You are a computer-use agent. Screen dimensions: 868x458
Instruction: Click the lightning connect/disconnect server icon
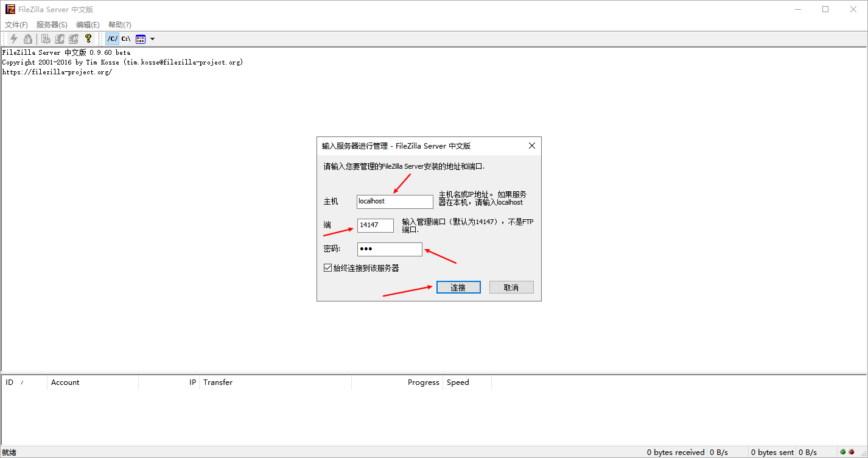(x=13, y=38)
